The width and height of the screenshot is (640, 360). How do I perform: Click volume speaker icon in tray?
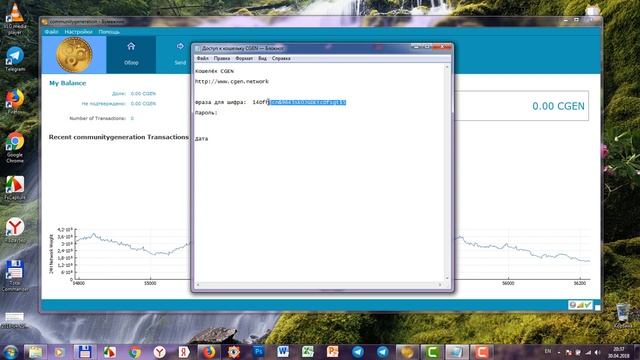pyautogui.click(x=598, y=352)
